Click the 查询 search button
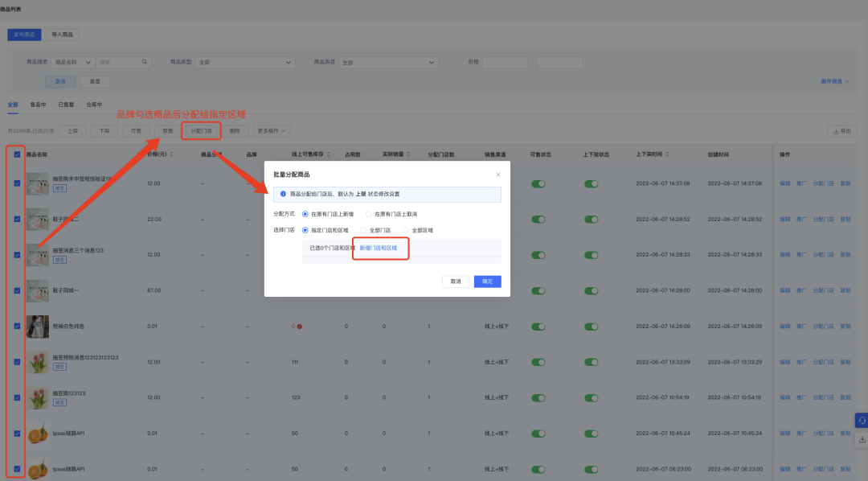 pos(60,81)
